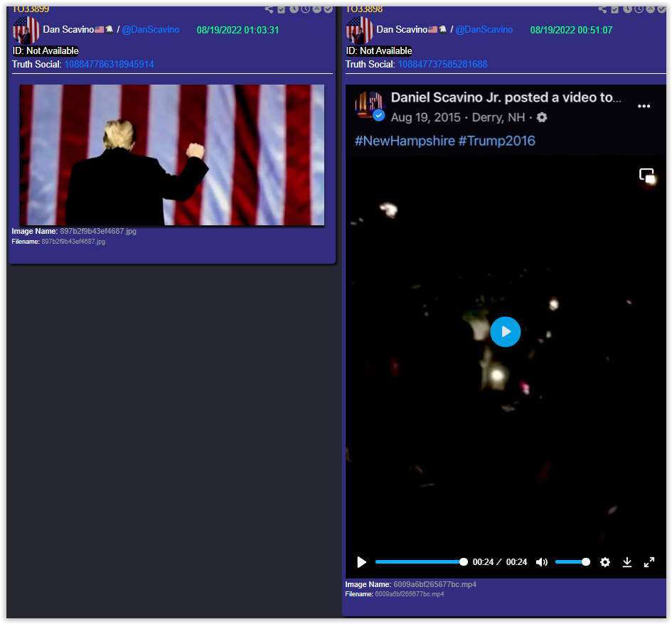Click the circled checkmark icon on post 1033898
Image resolution: width=672 pixels, height=624 pixels.
point(662,9)
